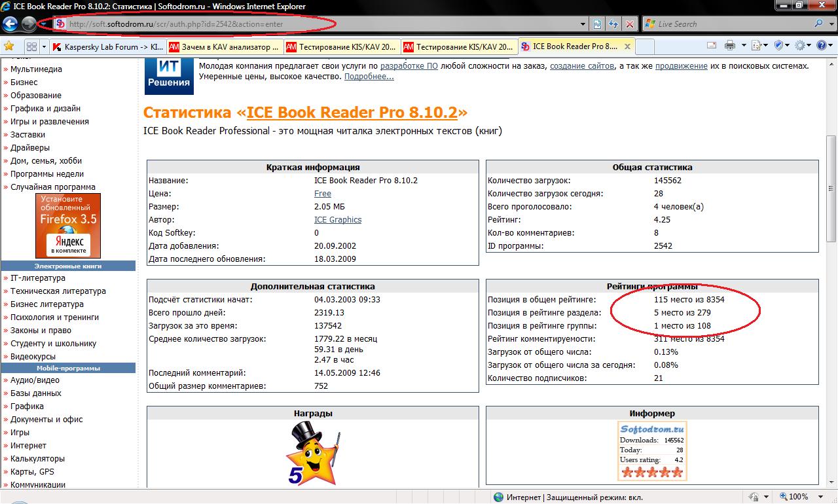This screenshot has width=838, height=504.
Task: Close the ICE Book Reader tab
Action: (627, 46)
